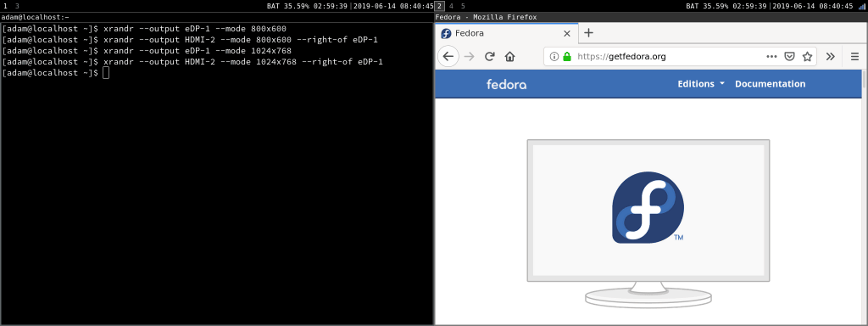Open the page actions three-dots menu

pos(771,57)
